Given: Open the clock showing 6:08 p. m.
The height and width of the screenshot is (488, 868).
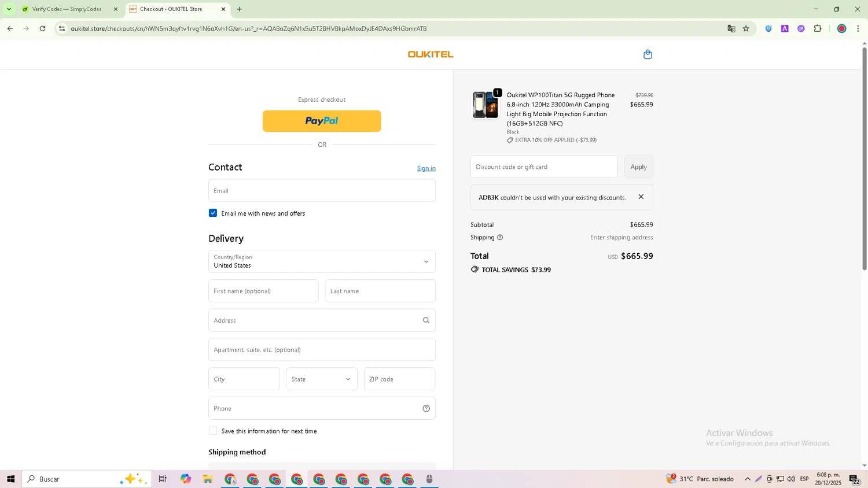Looking at the screenshot, I should tap(828, 479).
